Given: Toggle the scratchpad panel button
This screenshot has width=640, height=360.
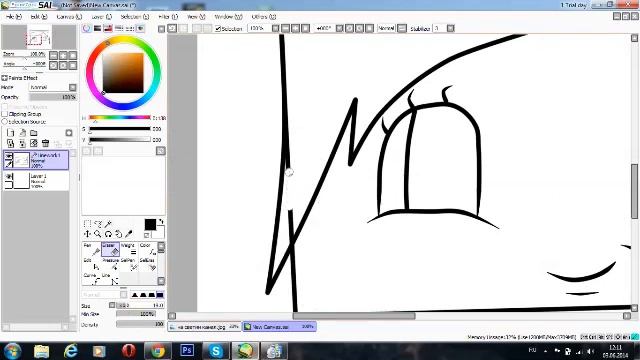Looking at the screenshot, I should pyautogui.click(x=140, y=28).
